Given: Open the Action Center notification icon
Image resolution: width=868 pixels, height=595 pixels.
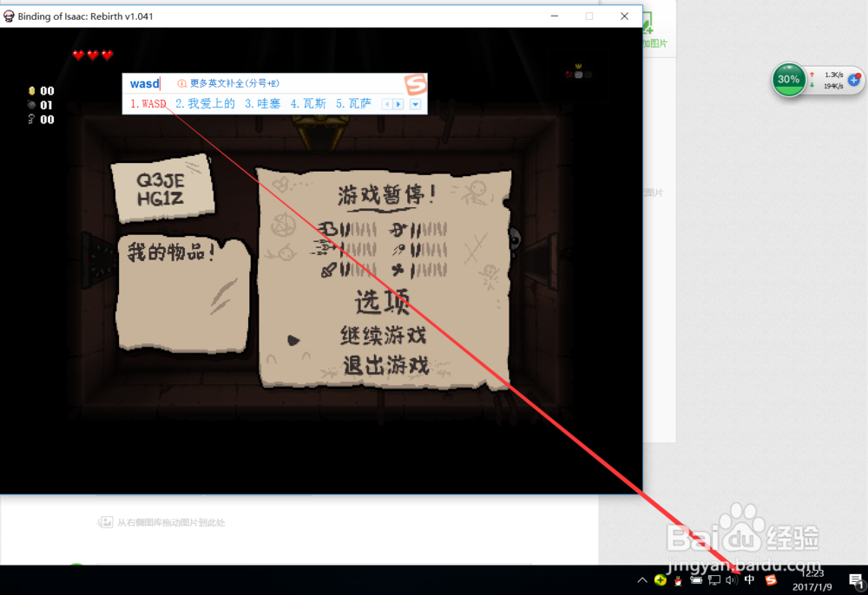Looking at the screenshot, I should pos(856,581).
